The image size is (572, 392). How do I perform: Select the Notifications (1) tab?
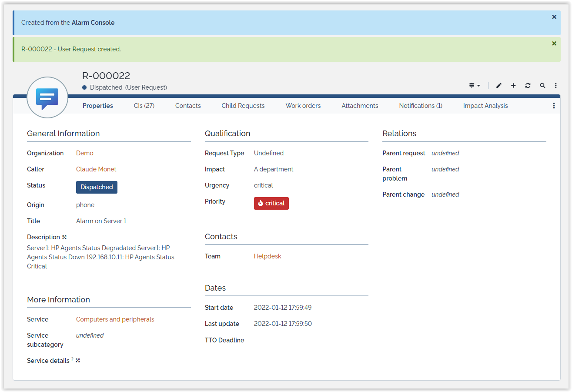[420, 106]
